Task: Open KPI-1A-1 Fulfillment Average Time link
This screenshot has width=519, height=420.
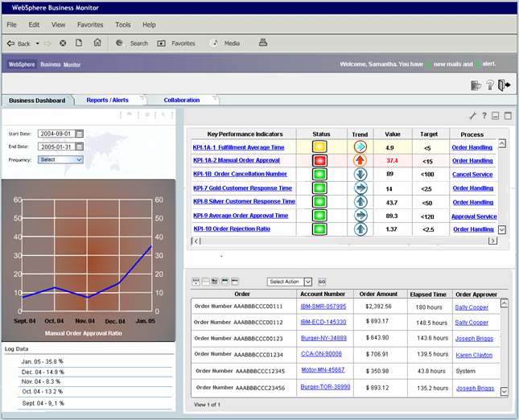Action: 238,147
